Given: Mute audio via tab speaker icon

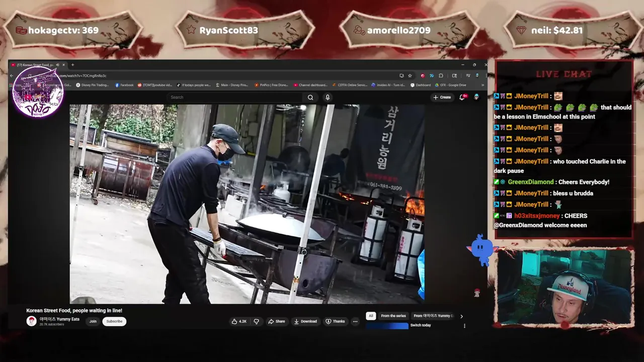Looking at the screenshot, I should 57,65.
